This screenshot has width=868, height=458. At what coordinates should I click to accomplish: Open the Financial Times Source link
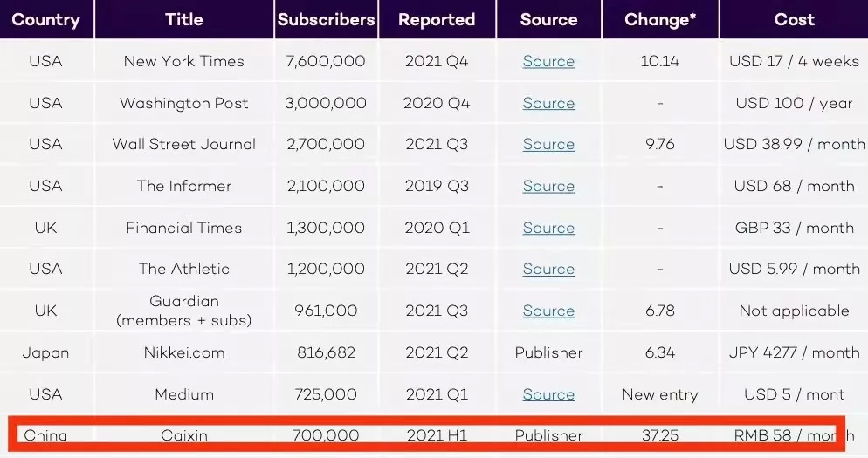(x=548, y=228)
